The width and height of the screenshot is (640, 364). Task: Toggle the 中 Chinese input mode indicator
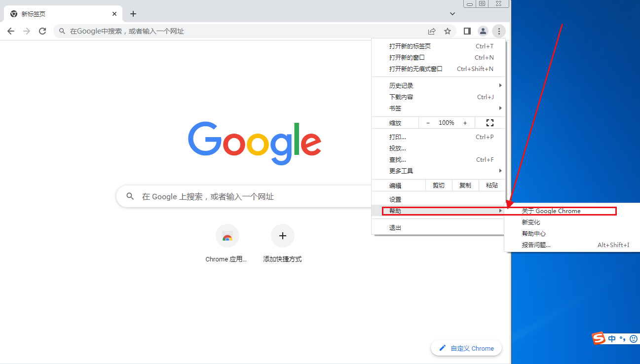tap(612, 339)
